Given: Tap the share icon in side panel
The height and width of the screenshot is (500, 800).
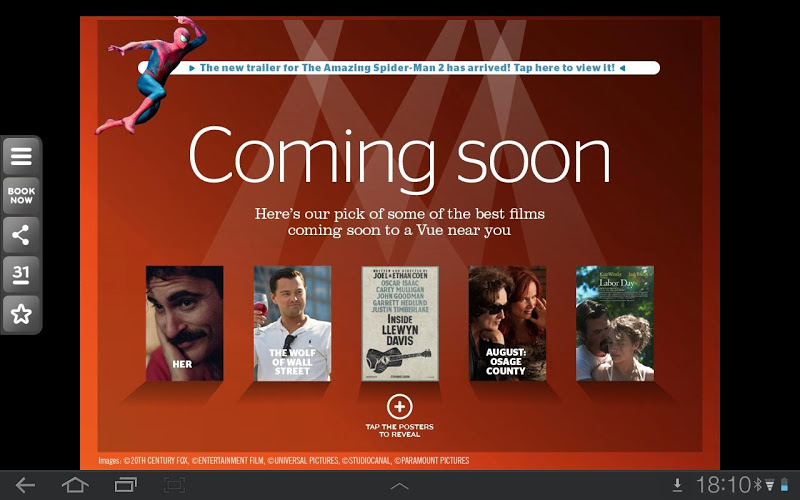Looking at the screenshot, I should point(21,235).
